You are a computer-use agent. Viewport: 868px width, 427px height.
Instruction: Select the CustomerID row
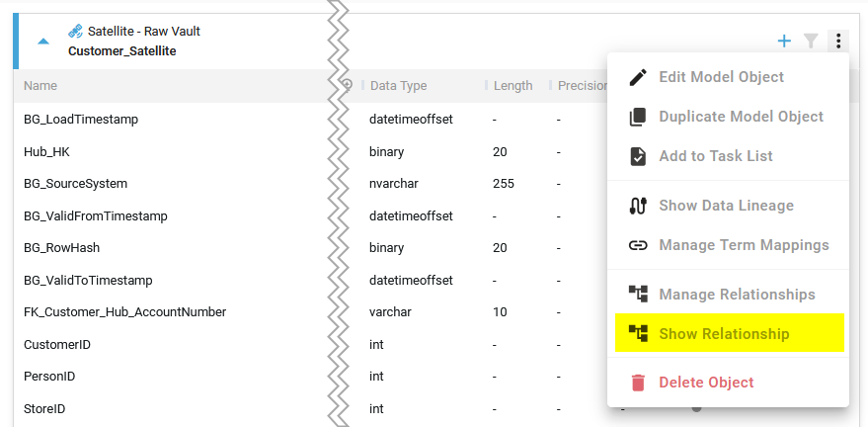click(54, 345)
